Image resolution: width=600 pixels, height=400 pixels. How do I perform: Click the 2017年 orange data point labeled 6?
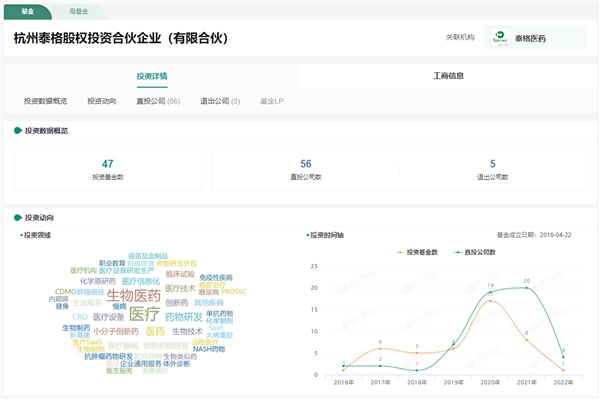click(380, 348)
